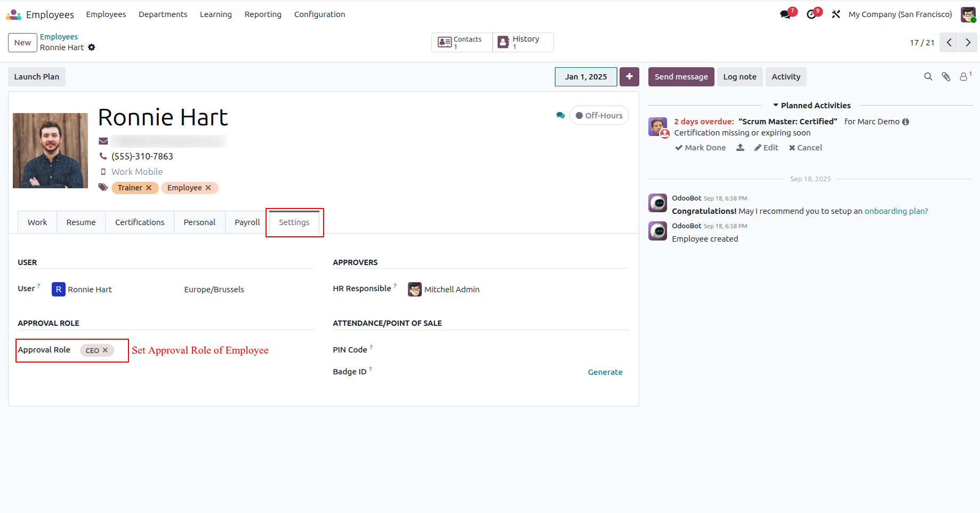980x513 pixels.
Task: Open the Jan 1, 2025 version selector
Action: [x=585, y=76]
